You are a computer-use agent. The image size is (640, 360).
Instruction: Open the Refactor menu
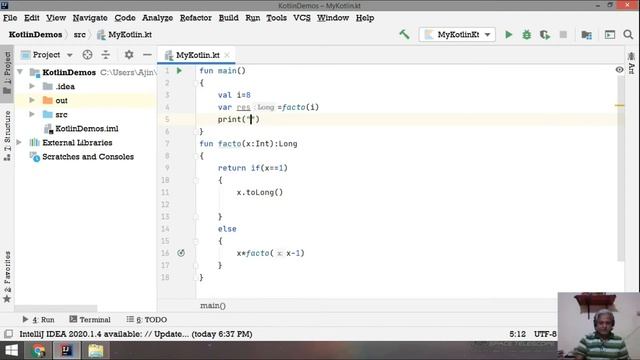click(196, 18)
